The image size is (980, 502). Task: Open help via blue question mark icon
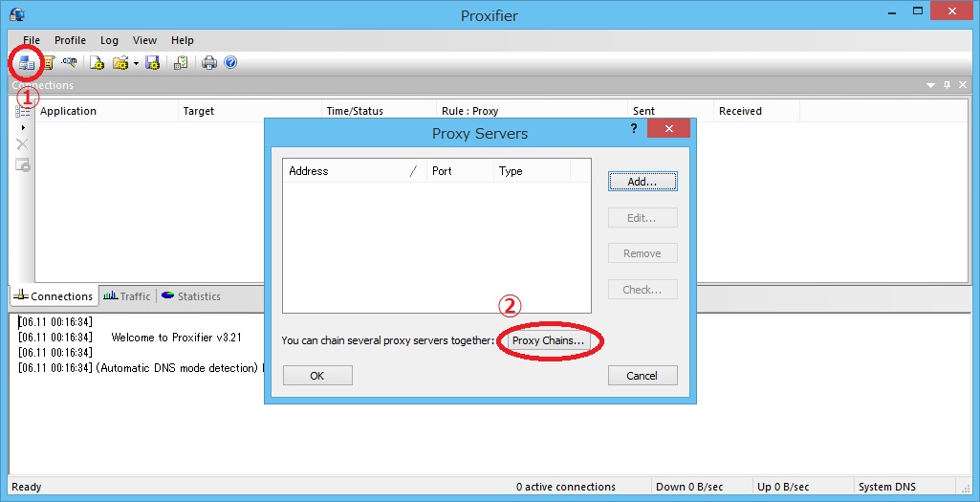tap(230, 62)
